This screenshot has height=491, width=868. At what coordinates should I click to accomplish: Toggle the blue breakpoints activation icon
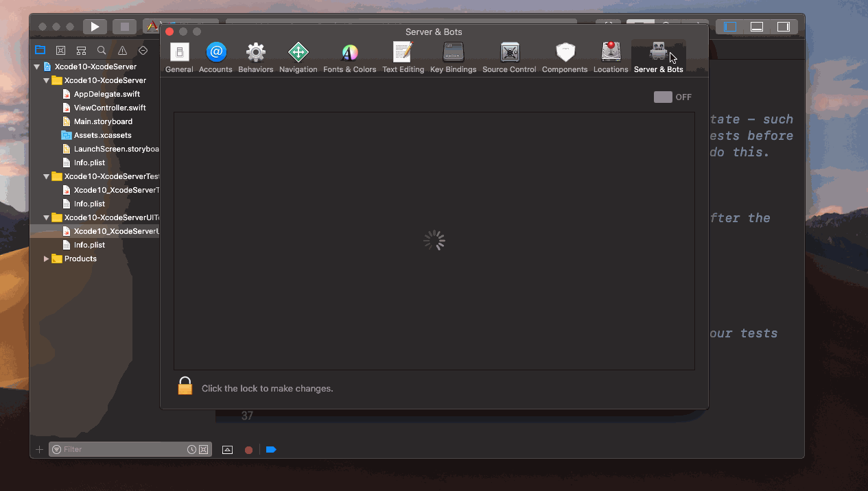271,450
